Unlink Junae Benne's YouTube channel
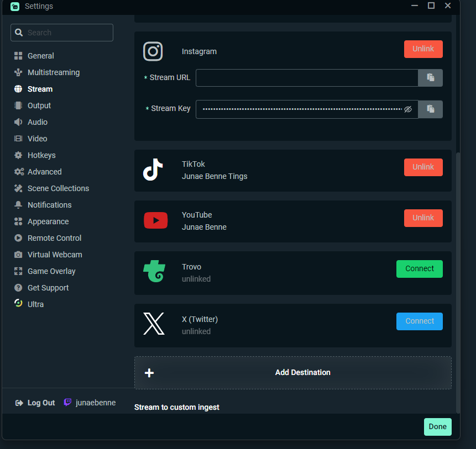This screenshot has width=476, height=449. (x=423, y=218)
